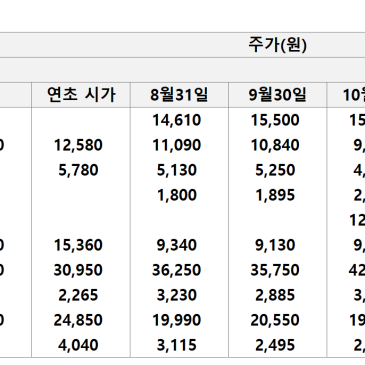Screen dimensions: 365x365
Task: Select the 연초 시가 column header
Action: click(x=81, y=95)
